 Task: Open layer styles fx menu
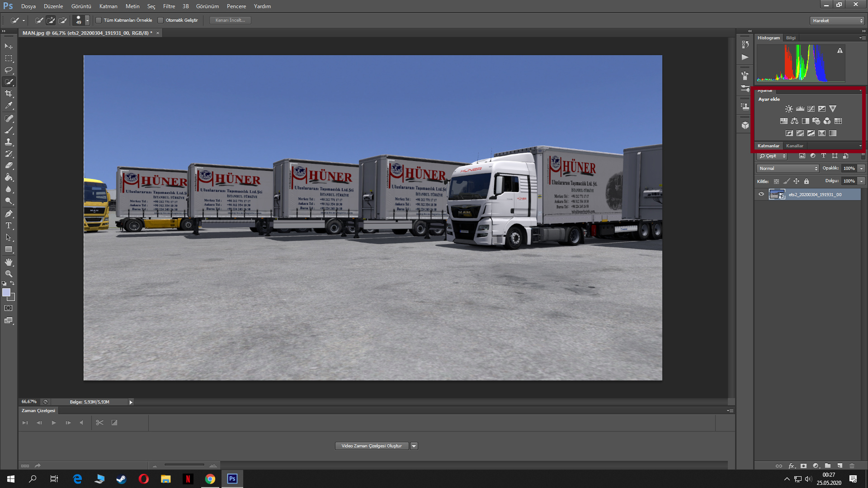coord(792,466)
